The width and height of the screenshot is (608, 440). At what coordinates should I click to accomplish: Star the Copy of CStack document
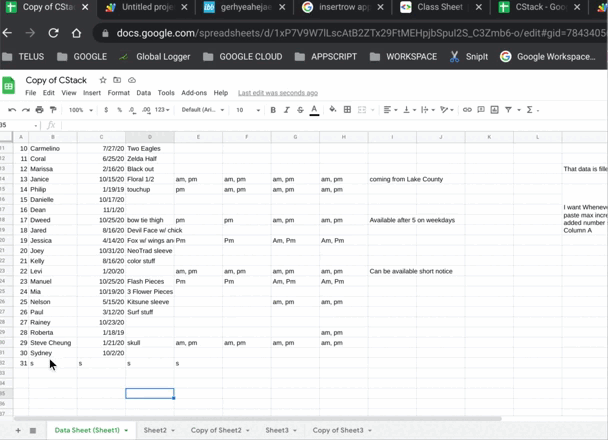pos(103,80)
